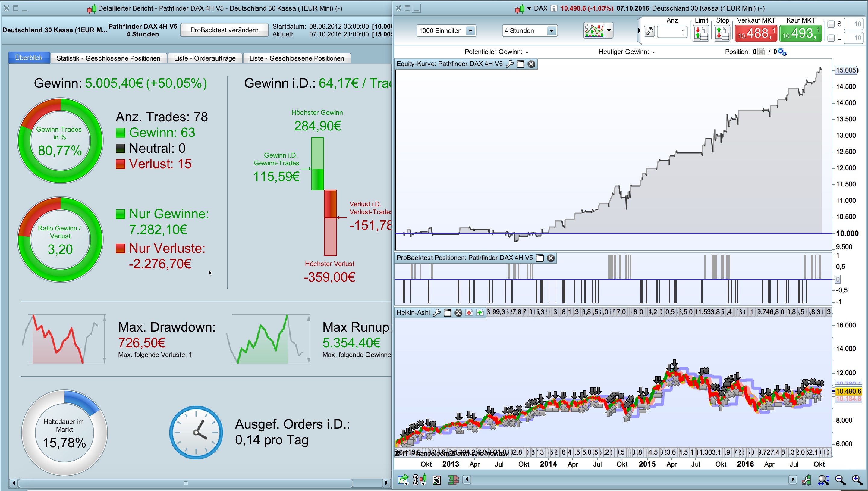The image size is (868, 491).
Task: Click ProBacktest verändern button
Action: (224, 30)
